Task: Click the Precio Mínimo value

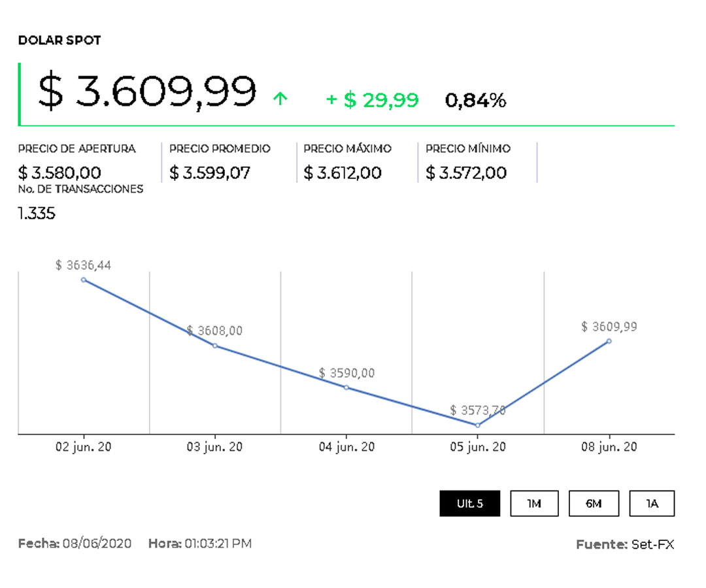Action: (465, 173)
